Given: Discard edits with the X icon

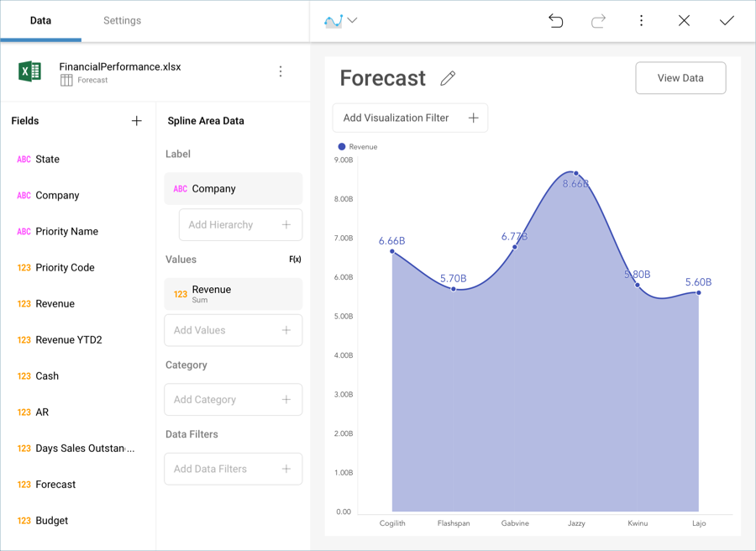Looking at the screenshot, I should tap(684, 21).
